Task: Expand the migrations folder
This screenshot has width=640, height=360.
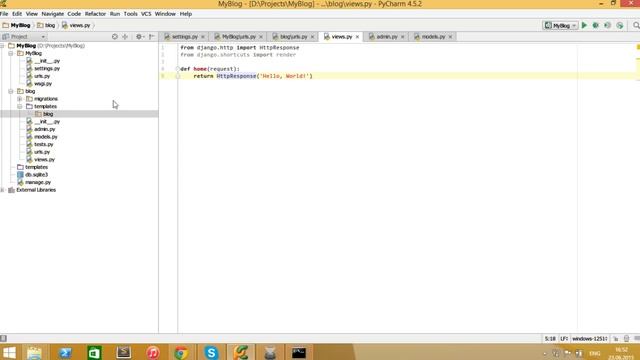Action: pyautogui.click(x=20, y=99)
